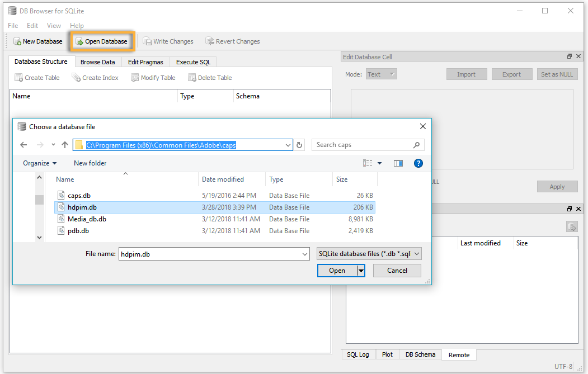
Task: Click the Open Database toolbar icon
Action: (x=102, y=41)
